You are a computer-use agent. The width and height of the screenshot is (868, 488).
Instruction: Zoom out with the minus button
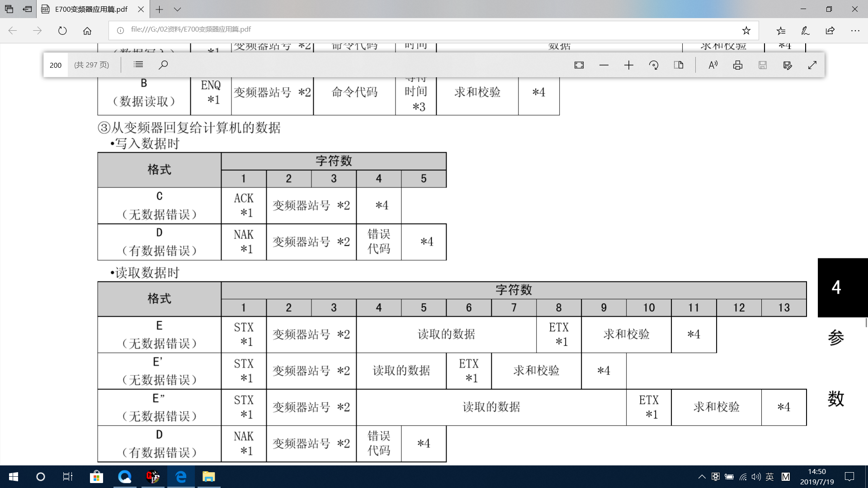[x=604, y=65]
